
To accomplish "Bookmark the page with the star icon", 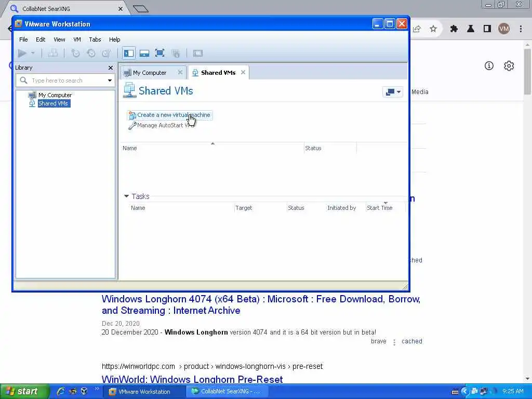I will tap(433, 29).
